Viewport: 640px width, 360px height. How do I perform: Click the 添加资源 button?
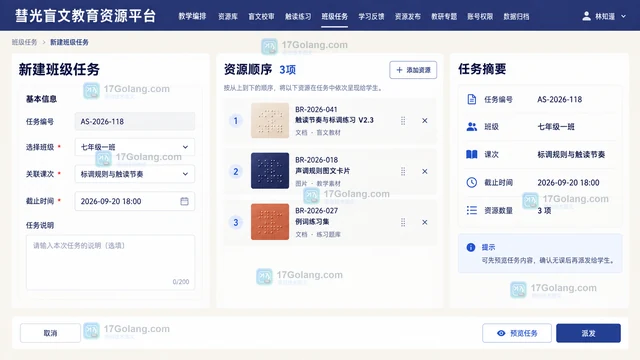(413, 70)
